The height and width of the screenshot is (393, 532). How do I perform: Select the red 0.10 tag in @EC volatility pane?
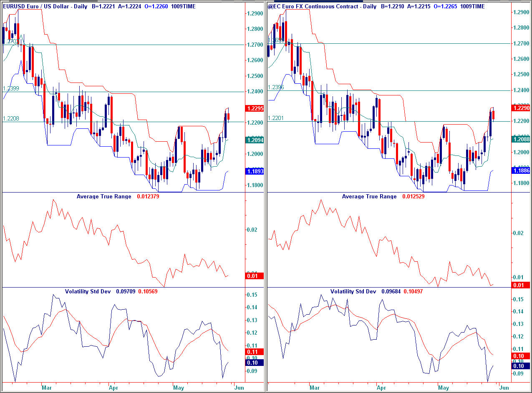520,356
